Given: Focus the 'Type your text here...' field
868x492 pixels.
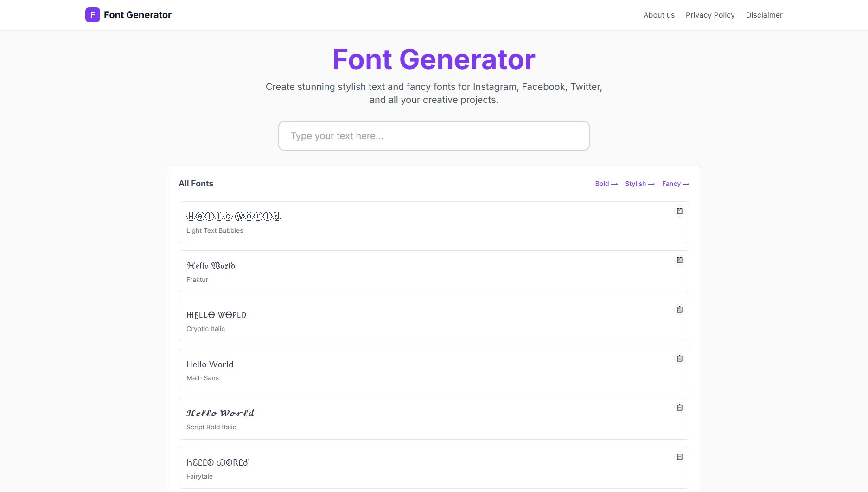Looking at the screenshot, I should click(434, 136).
